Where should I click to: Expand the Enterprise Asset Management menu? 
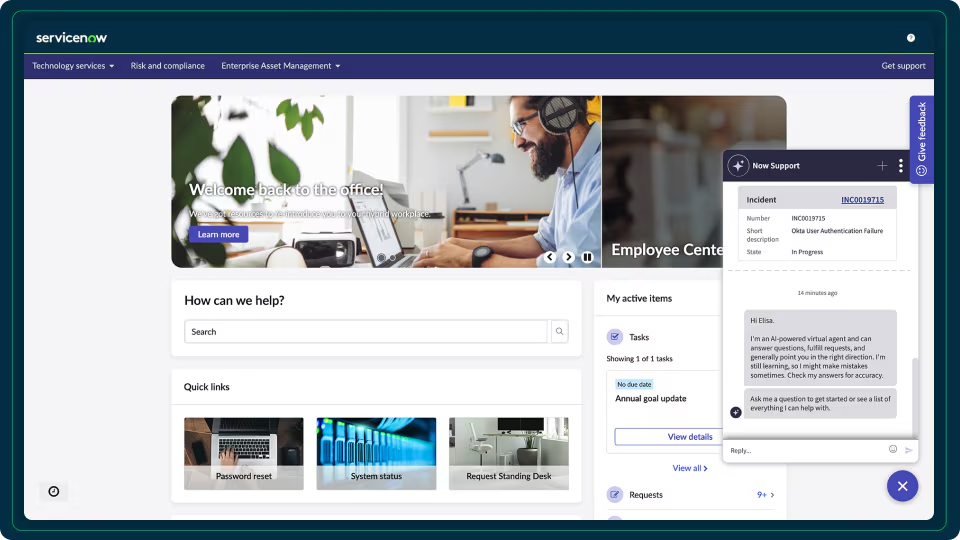(280, 66)
